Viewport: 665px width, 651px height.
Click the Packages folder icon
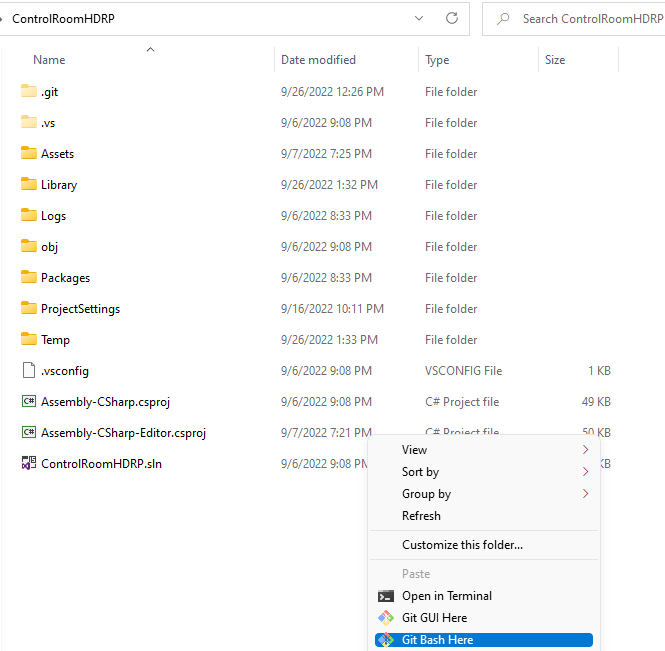[x=29, y=277]
